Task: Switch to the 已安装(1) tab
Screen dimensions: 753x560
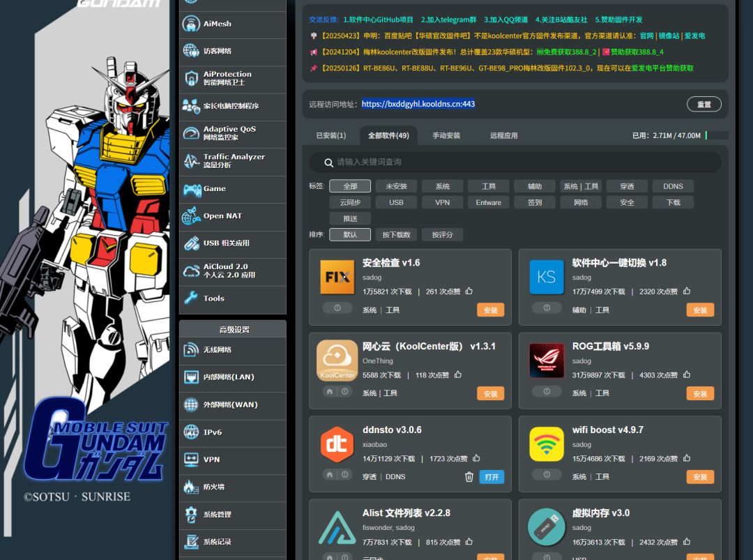Action: [331, 135]
